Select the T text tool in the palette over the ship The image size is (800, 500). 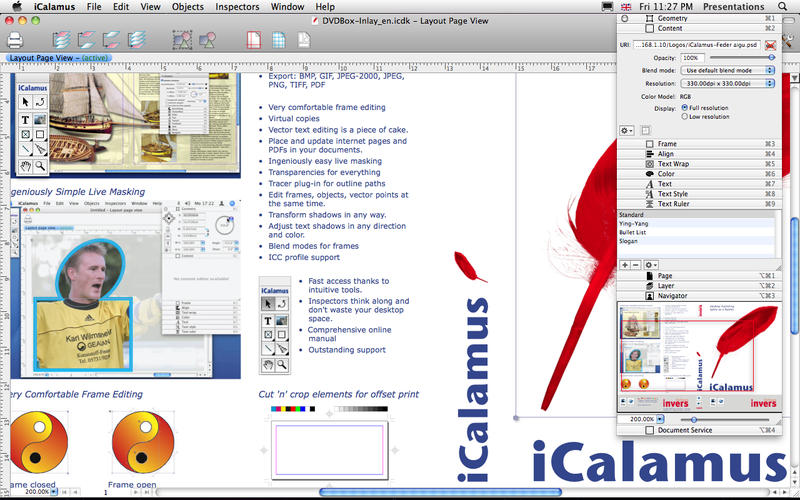point(25,120)
